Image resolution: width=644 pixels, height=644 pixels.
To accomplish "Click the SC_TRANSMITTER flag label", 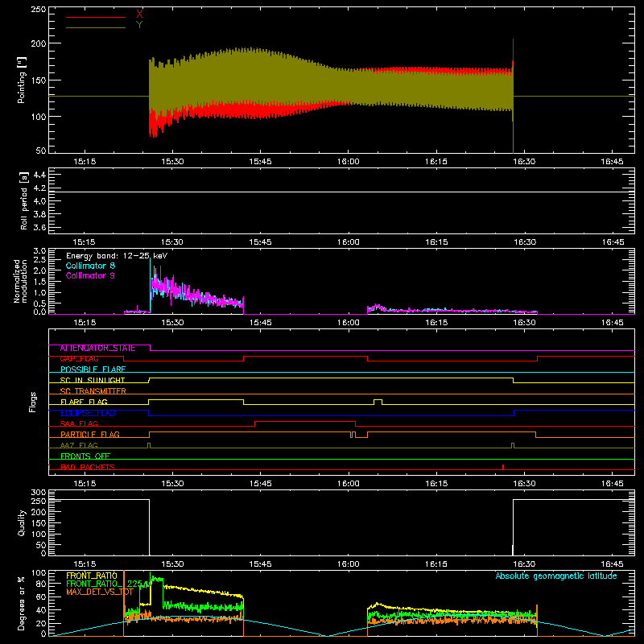I will [x=93, y=391].
